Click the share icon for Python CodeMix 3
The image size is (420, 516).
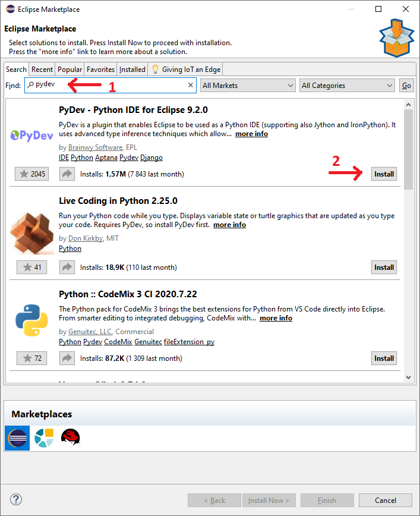[67, 358]
